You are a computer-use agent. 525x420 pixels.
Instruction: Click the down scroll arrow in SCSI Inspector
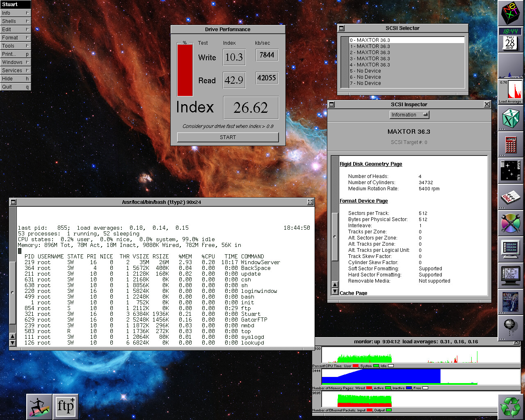coord(335,292)
